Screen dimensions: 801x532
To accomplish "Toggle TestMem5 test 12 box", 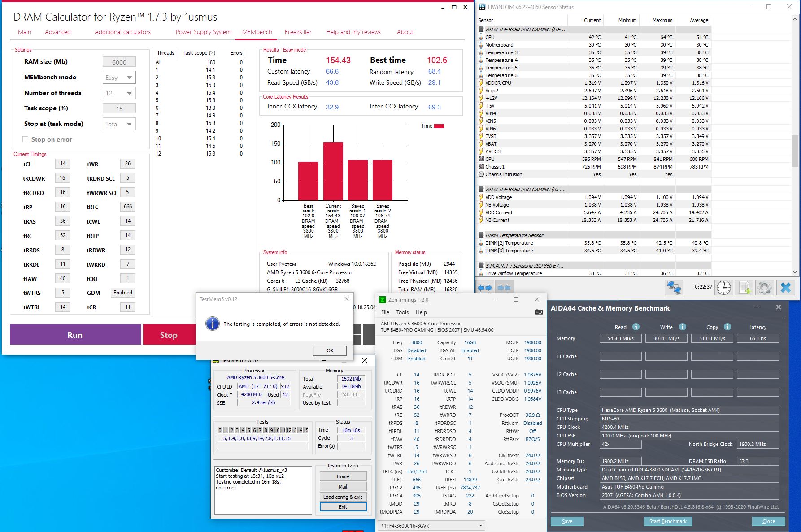I will tap(288, 430).
